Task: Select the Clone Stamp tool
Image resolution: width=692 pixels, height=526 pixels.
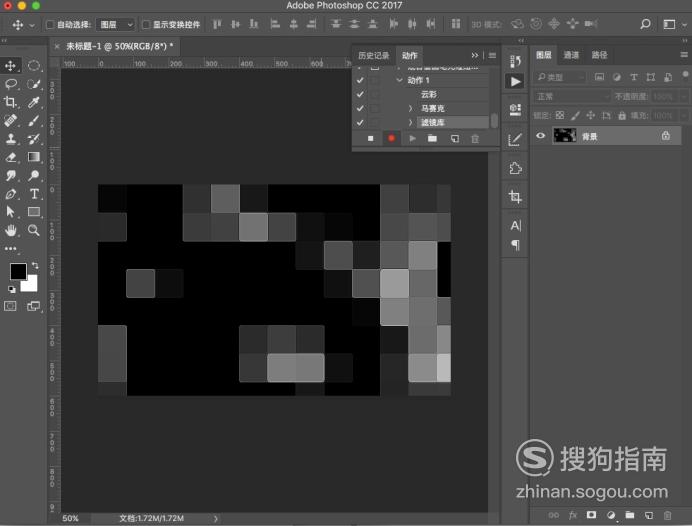Action: [x=11, y=139]
